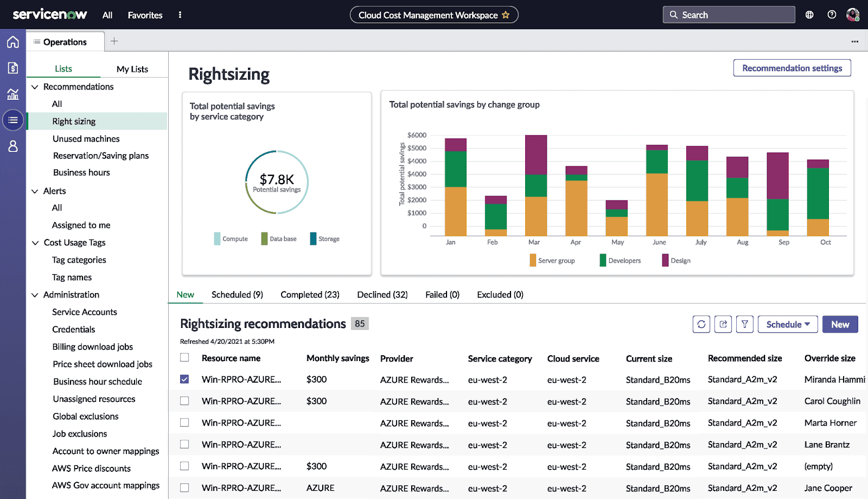Collapse the Alerts section in the left panel
Screen dimensions: 868x499
click(x=35, y=191)
